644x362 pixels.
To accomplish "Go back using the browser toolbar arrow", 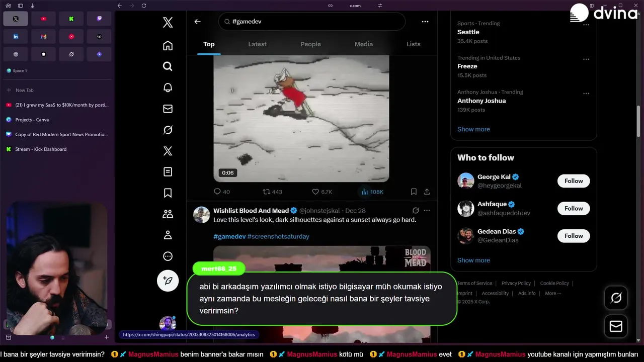I will coord(119,6).
